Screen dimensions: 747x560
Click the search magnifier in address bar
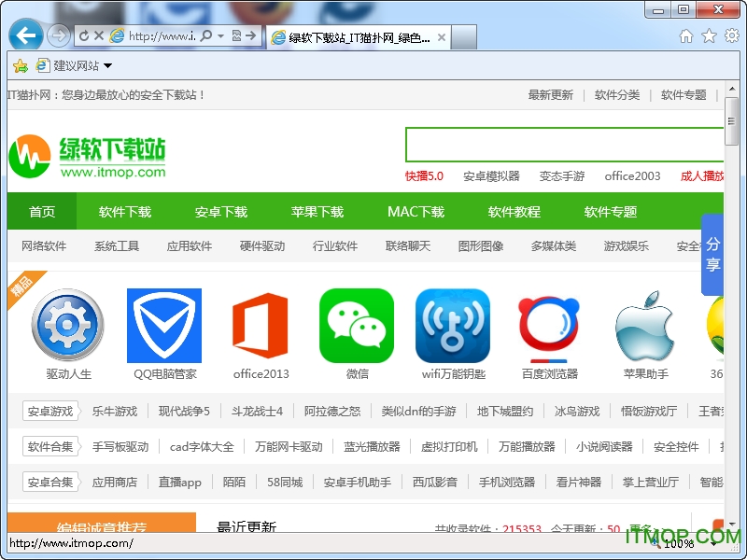pyautogui.click(x=205, y=35)
